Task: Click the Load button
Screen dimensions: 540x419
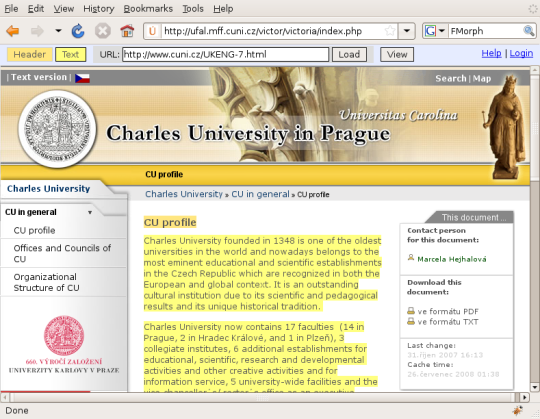Action: pyautogui.click(x=349, y=54)
